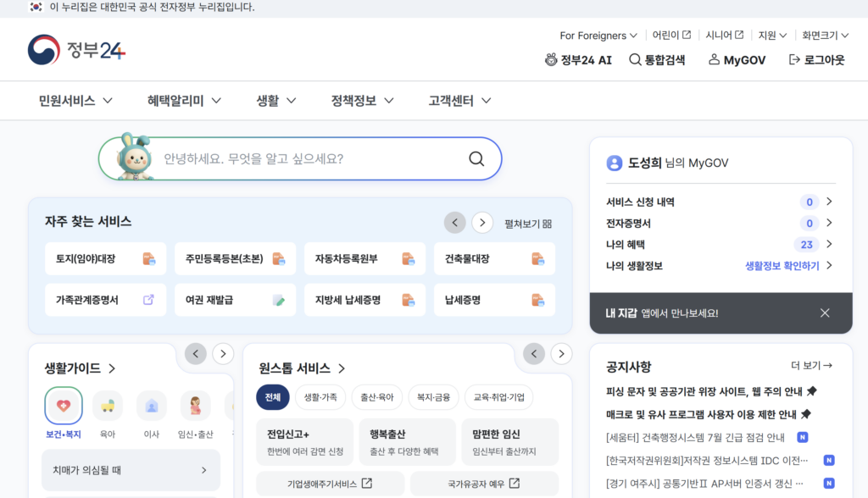Expand 혜택알리미 menu
The height and width of the screenshot is (498, 868).
(184, 101)
